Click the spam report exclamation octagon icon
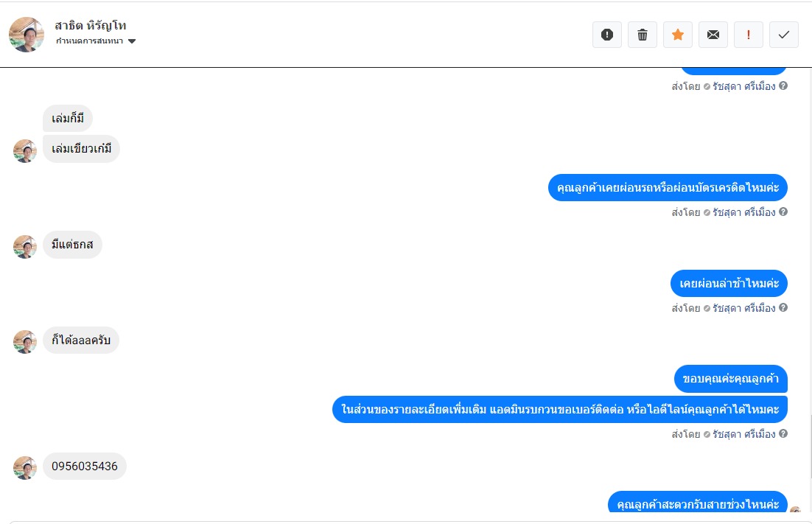Image resolution: width=812 pixels, height=524 pixels. pyautogui.click(x=607, y=35)
